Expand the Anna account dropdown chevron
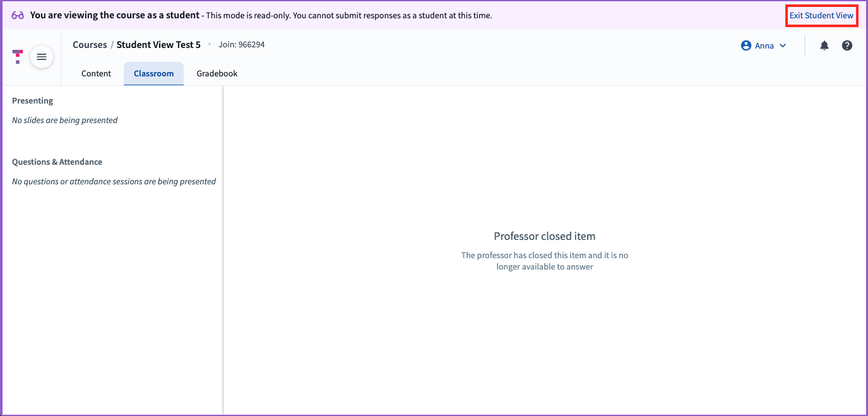The image size is (868, 416). click(x=783, y=45)
